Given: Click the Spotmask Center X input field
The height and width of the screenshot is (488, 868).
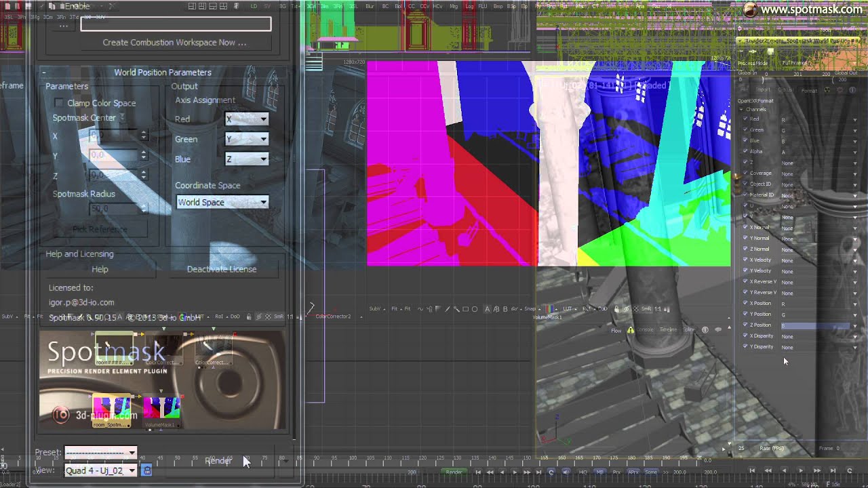Looking at the screenshot, I should tap(114, 136).
